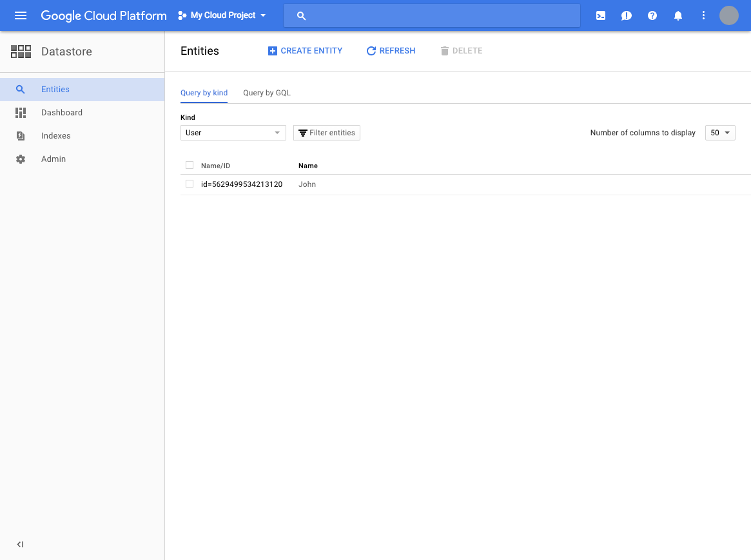751x560 pixels.
Task: Open Indexes in the sidebar
Action: tap(83, 135)
